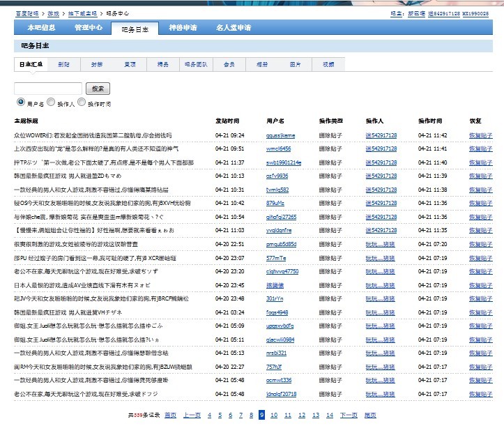Follow the 游戏 breadcrumb link

(x=54, y=13)
